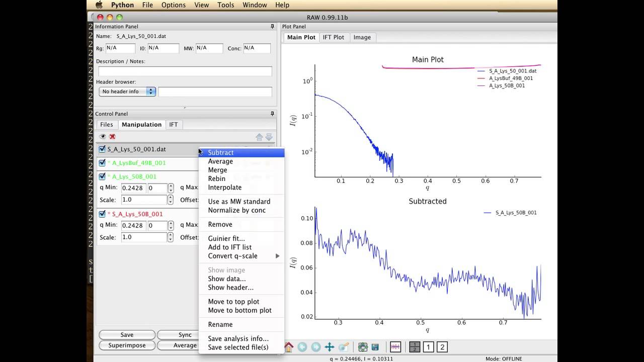The height and width of the screenshot is (362, 644).
Task: Click the Conc value field
Action: pos(257,48)
